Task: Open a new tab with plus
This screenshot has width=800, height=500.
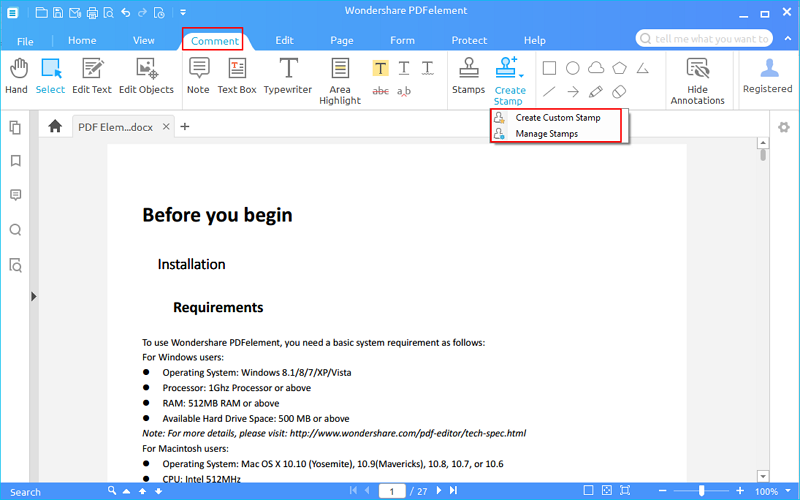Action: pyautogui.click(x=185, y=126)
